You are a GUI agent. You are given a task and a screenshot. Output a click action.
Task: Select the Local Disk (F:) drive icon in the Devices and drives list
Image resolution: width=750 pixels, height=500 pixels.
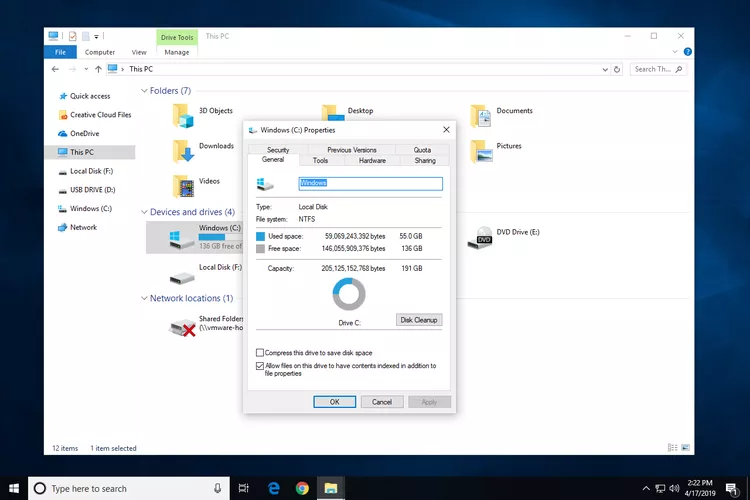point(182,277)
